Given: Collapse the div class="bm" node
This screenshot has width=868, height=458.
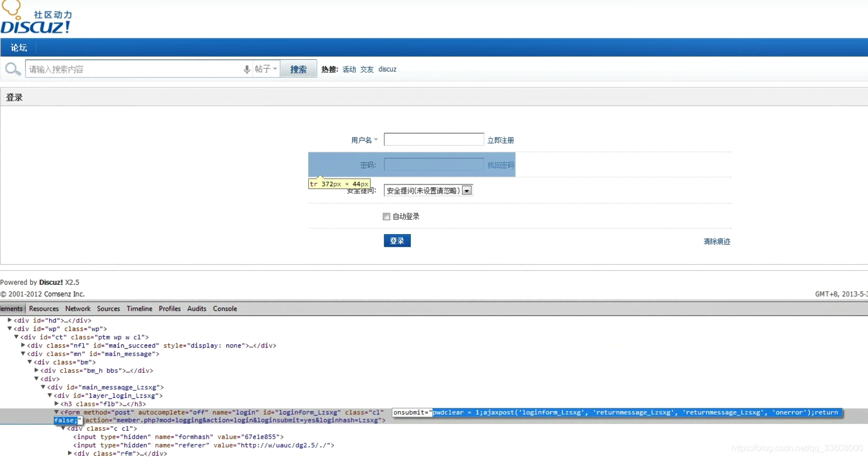Looking at the screenshot, I should coord(30,362).
